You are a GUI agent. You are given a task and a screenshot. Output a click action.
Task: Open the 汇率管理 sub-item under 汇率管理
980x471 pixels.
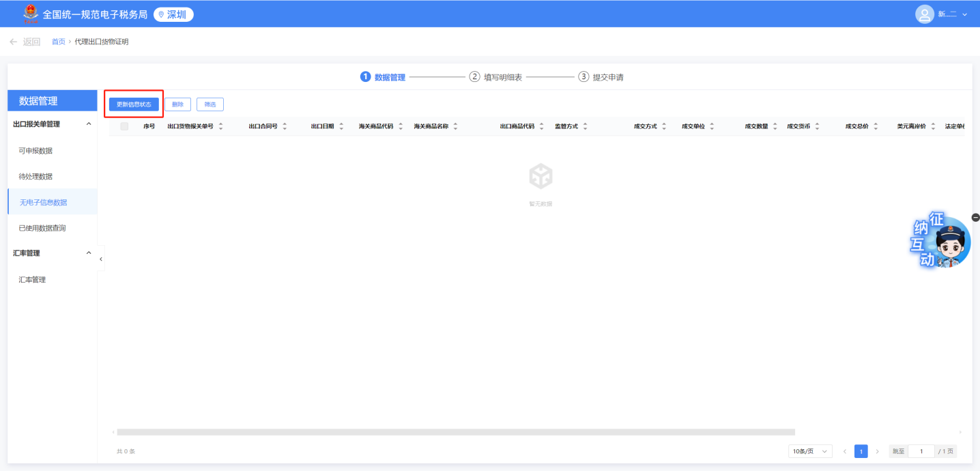click(53, 280)
